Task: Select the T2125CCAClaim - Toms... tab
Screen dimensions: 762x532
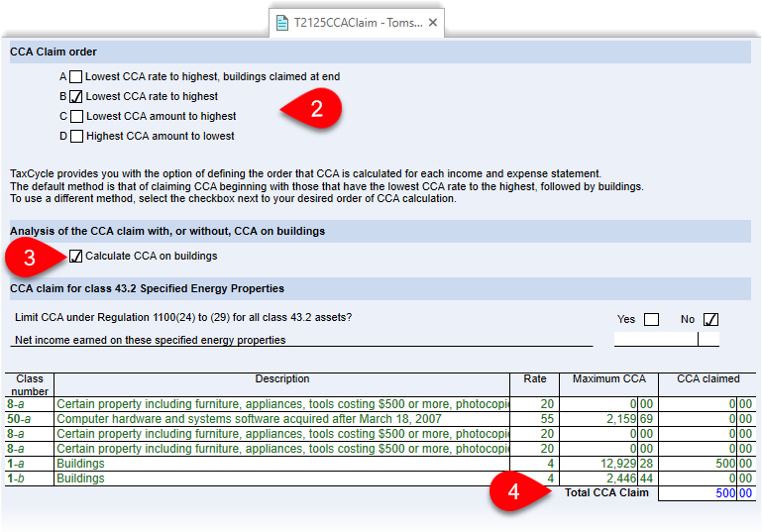Action: 357,23
